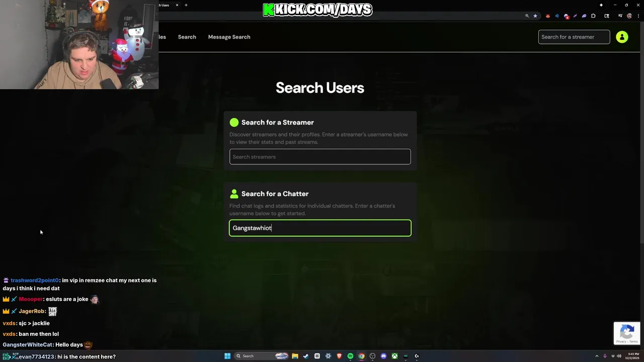The height and width of the screenshot is (362, 644).
Task: Click the 'Search streamers' input box
Action: pos(320,157)
